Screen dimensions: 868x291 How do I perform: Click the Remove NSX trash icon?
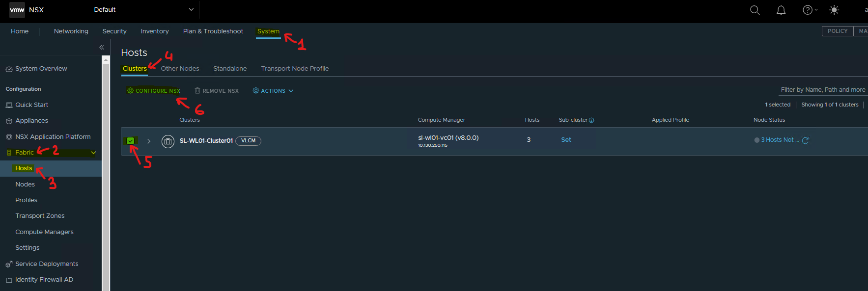[x=197, y=91]
